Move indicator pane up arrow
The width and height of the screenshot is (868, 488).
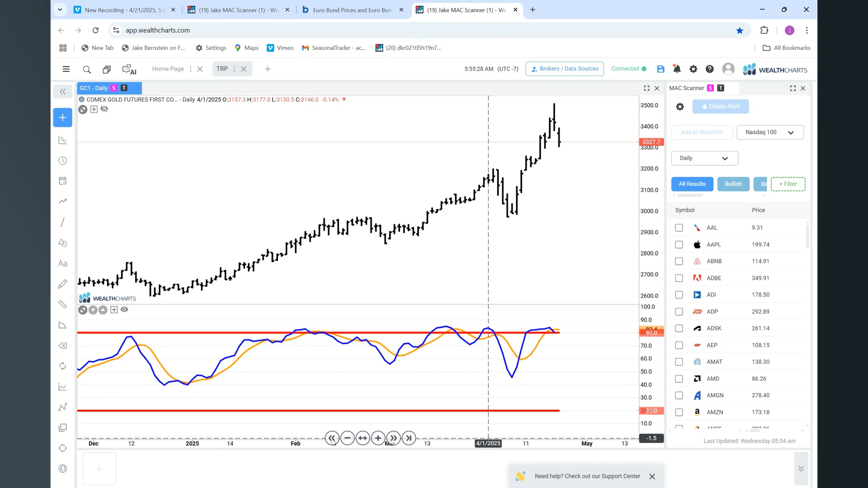(103, 310)
